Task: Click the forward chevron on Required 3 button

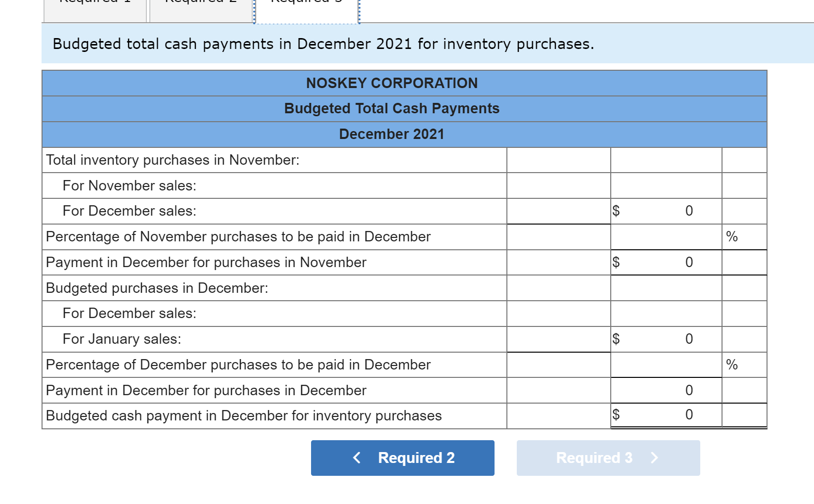Action: pos(655,458)
